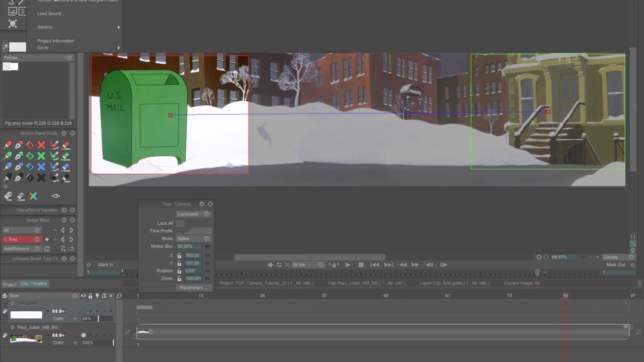Step to the next frame

pos(443,264)
